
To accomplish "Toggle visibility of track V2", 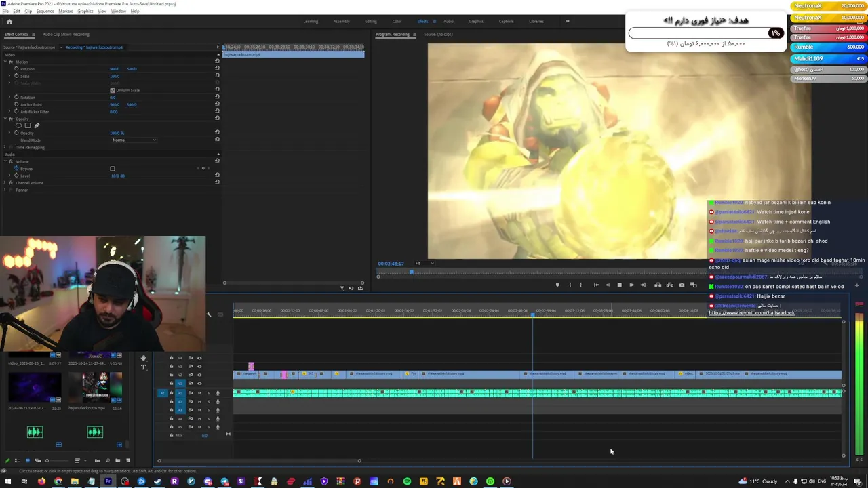I will (199, 375).
